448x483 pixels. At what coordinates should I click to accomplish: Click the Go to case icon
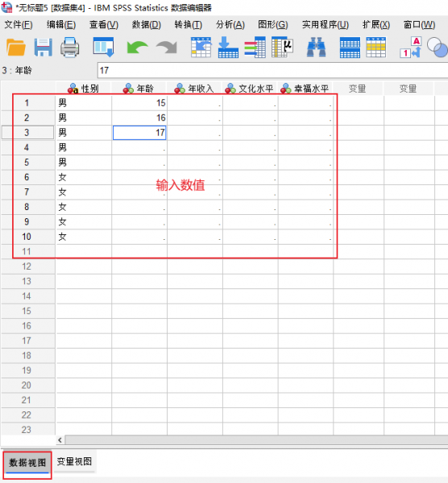click(201, 47)
